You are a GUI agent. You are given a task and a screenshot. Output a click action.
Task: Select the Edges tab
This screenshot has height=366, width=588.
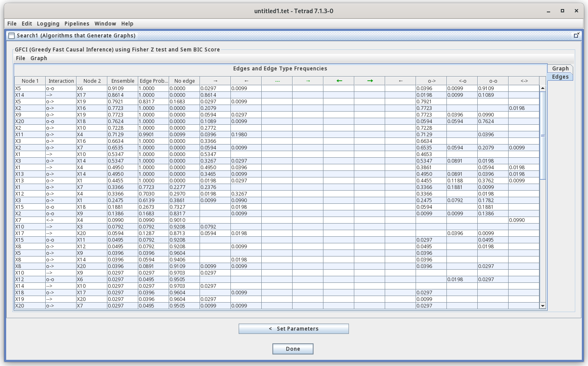(x=560, y=76)
